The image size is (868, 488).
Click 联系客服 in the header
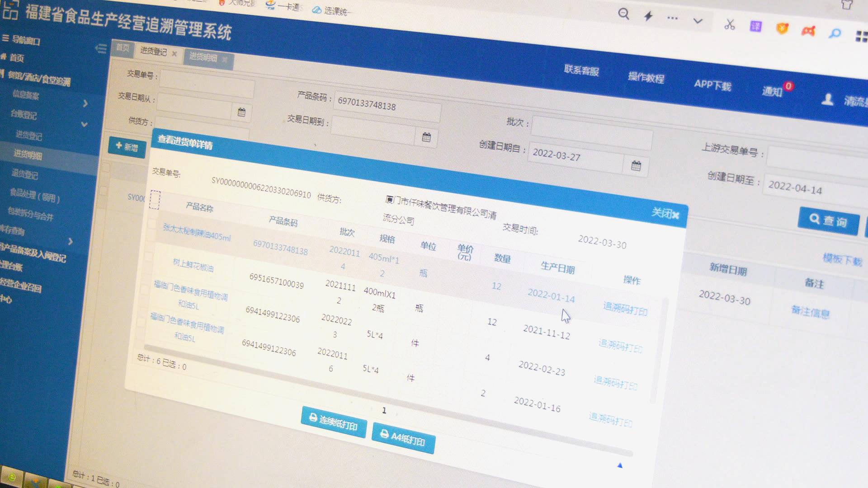click(x=581, y=70)
